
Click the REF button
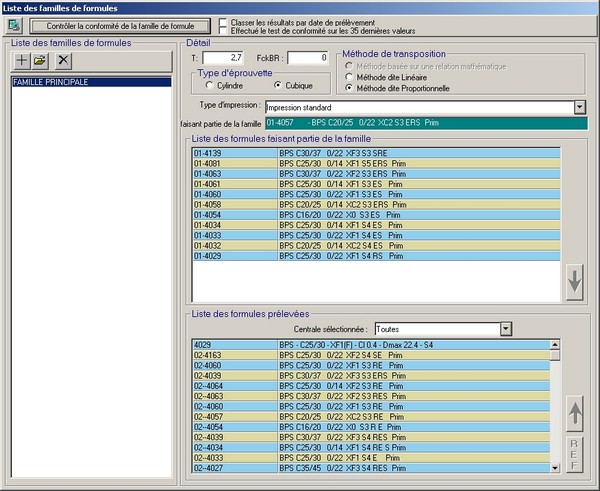(575, 452)
